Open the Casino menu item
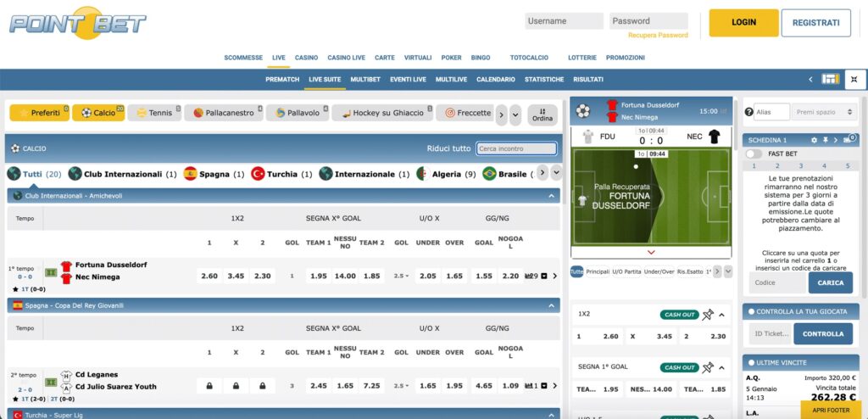 tap(306, 58)
